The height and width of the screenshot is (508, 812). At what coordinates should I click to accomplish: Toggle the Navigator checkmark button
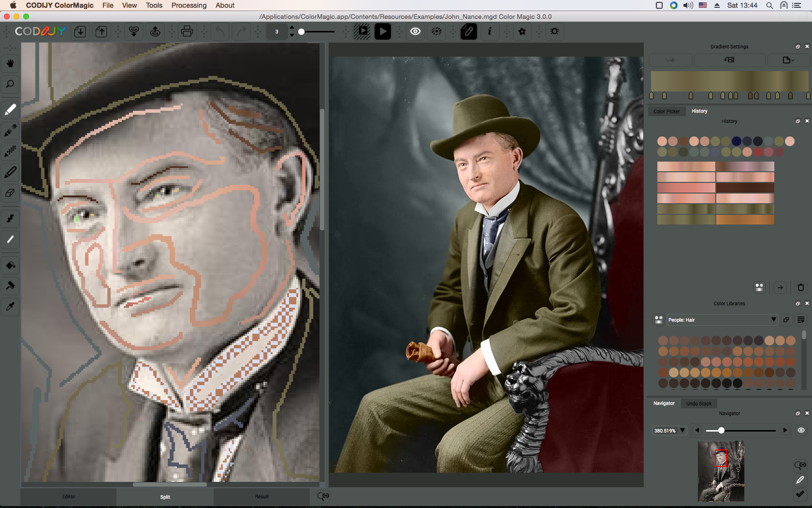800,494
